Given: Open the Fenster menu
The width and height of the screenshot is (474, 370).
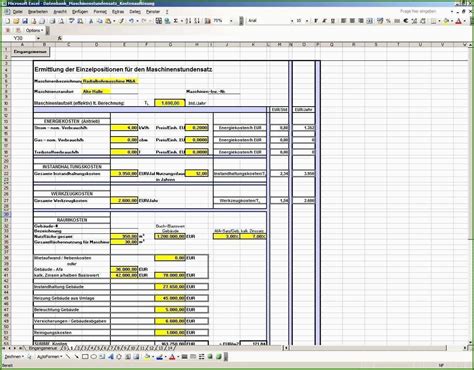Looking at the screenshot, I should click(153, 12).
